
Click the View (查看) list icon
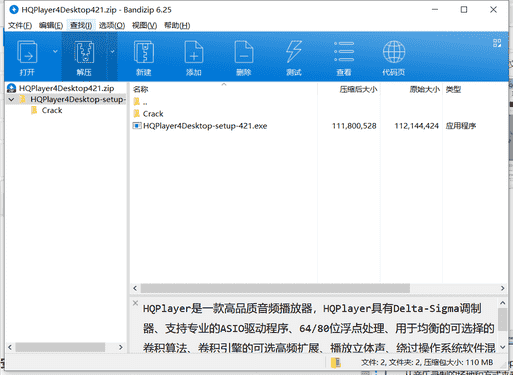point(344,52)
